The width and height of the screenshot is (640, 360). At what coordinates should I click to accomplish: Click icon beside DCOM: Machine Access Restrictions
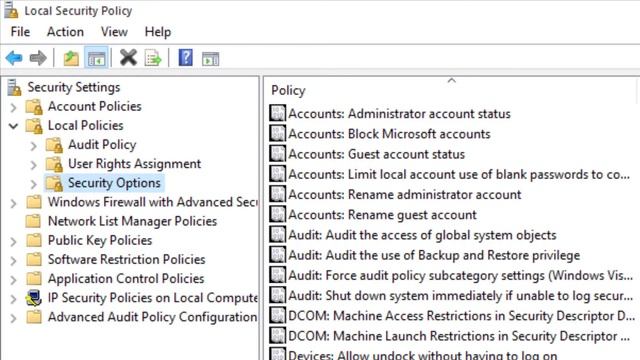point(278,315)
